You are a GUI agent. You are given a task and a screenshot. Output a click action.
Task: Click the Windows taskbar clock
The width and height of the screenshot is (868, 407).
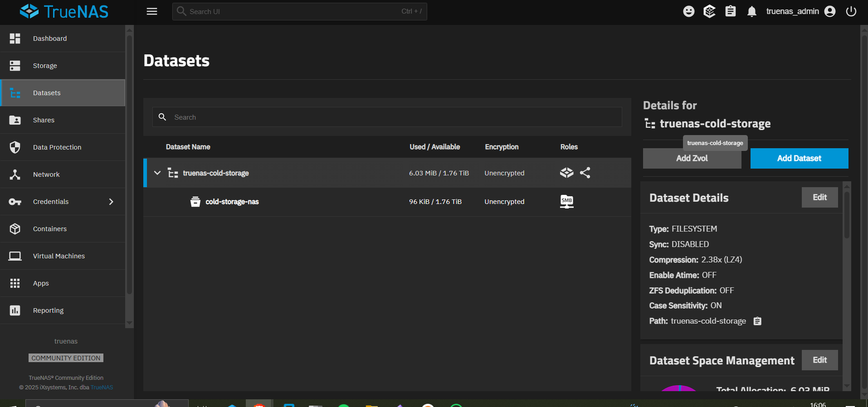[818, 404]
